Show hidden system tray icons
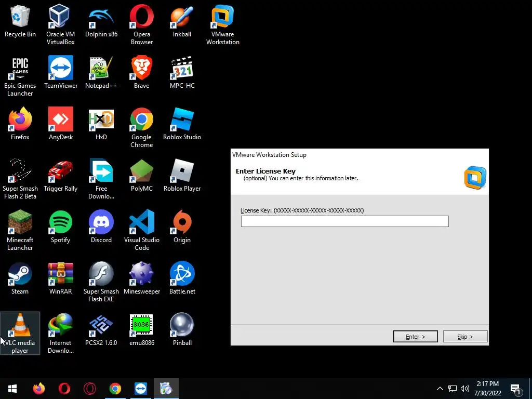 click(x=440, y=389)
